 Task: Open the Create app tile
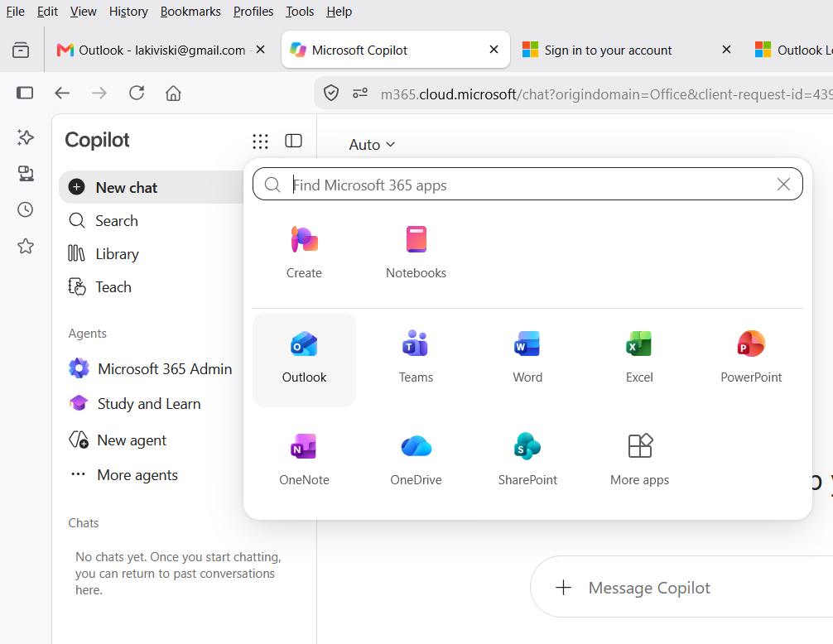click(x=304, y=252)
